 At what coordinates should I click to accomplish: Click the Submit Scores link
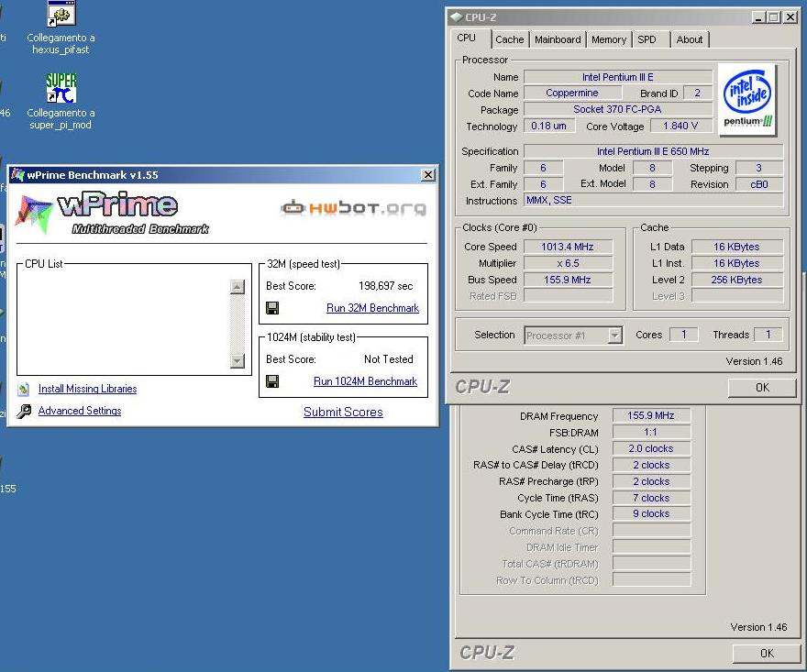point(343,413)
